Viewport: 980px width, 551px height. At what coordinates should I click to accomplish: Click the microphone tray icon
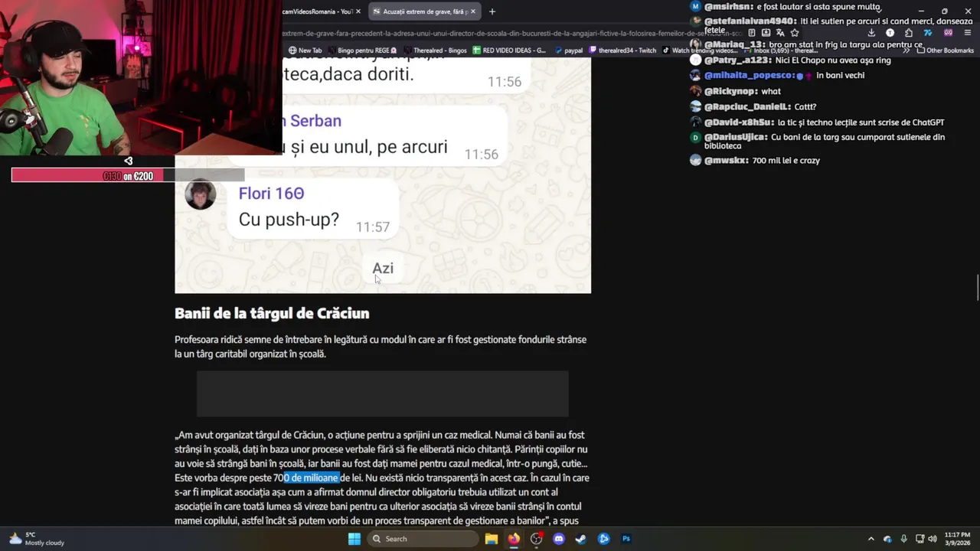(904, 539)
